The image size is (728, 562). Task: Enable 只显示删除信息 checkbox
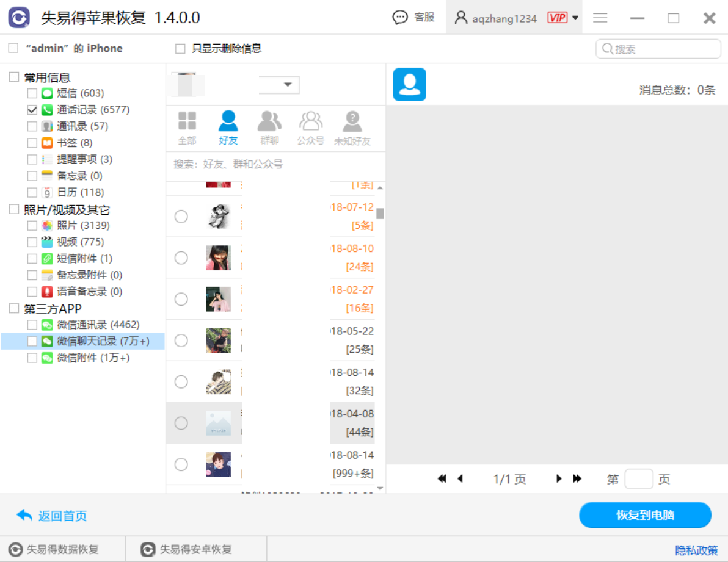coord(180,48)
